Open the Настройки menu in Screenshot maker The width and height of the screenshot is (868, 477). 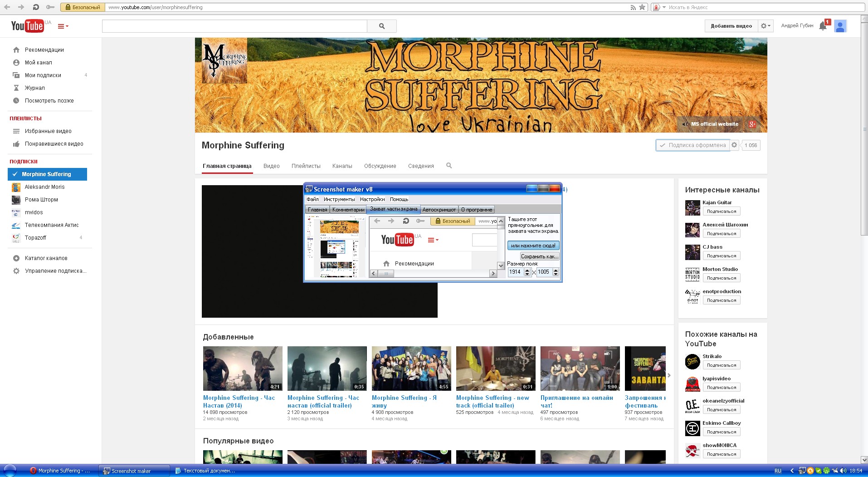372,199
